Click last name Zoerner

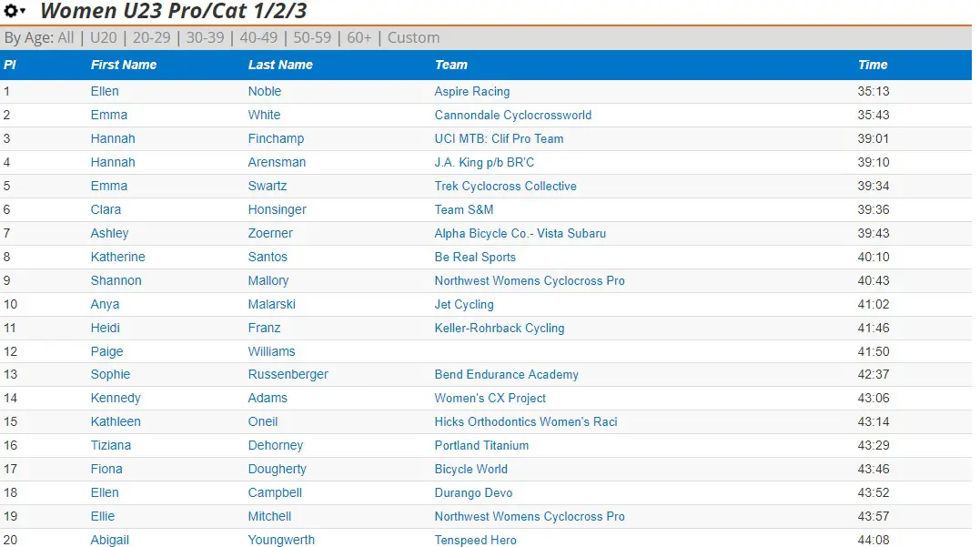(x=270, y=233)
